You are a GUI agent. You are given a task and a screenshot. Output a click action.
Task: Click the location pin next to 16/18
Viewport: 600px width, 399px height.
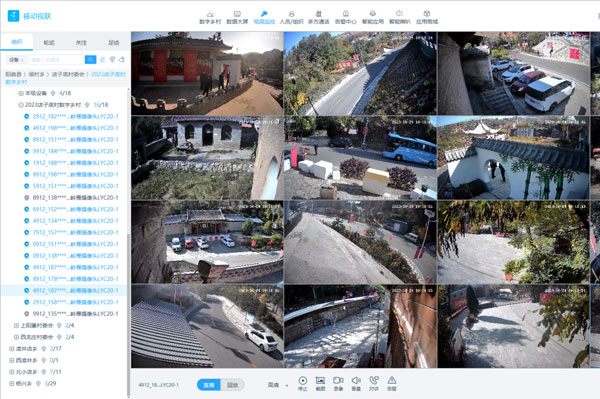87,105
